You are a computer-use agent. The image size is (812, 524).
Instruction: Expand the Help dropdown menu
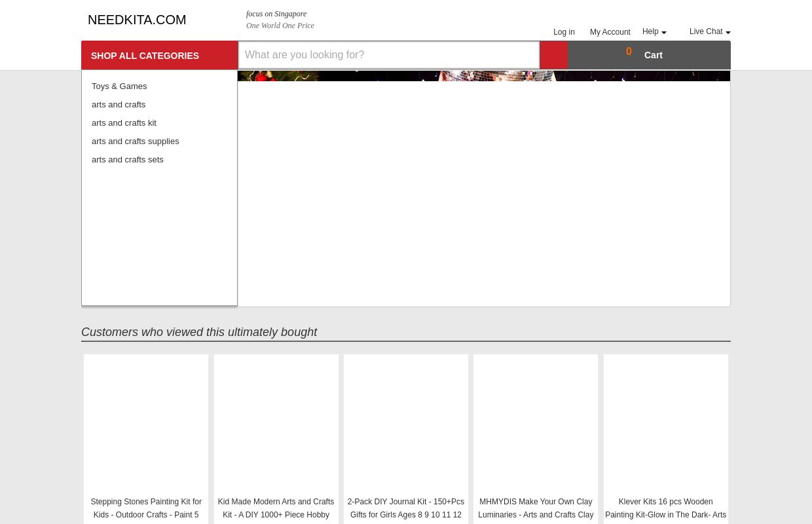tap(654, 31)
